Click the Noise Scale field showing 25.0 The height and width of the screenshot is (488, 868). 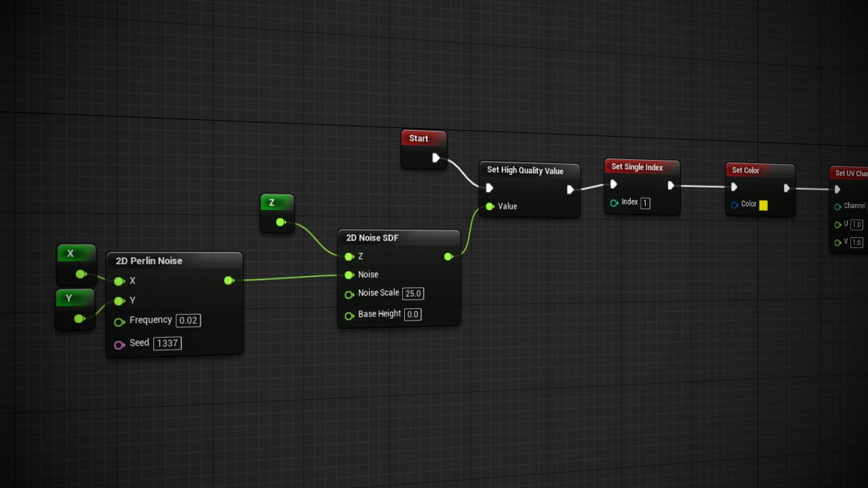click(412, 293)
